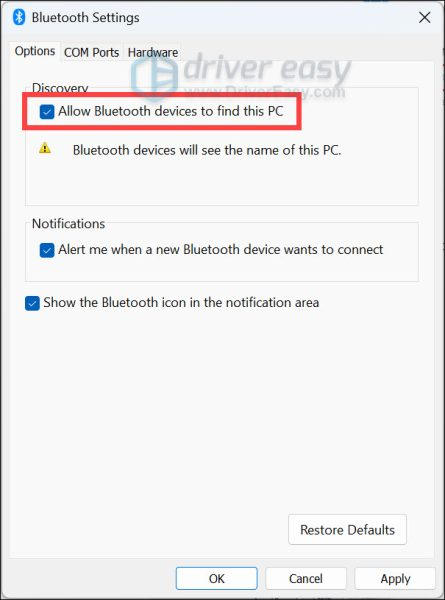The width and height of the screenshot is (445, 600).
Task: Disable Show the Bluetooth icon in notification area
Action: [32, 303]
